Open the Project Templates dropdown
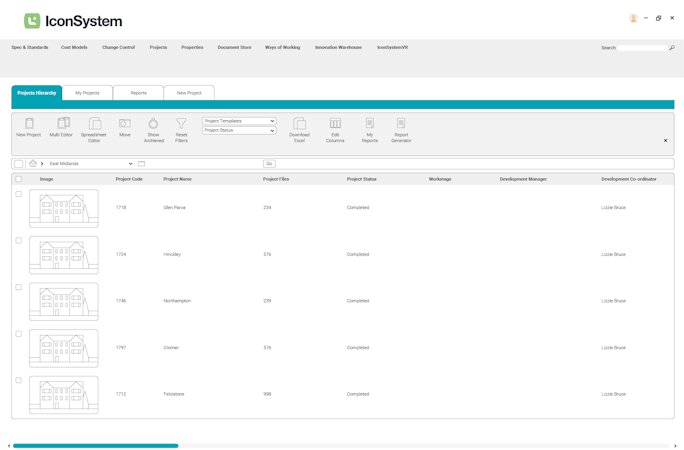Image resolution: width=684 pixels, height=450 pixels. tap(239, 121)
